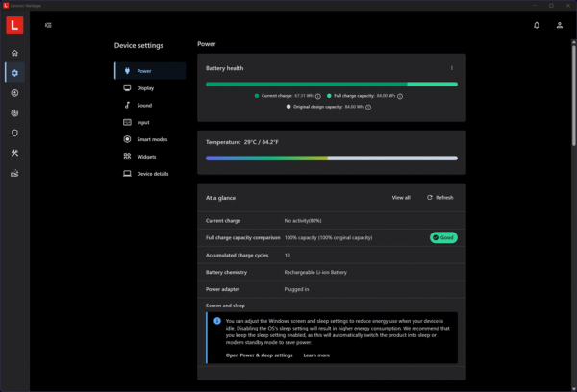Click the Good status badge
Image resolution: width=577 pixels, height=392 pixels.
pos(443,237)
